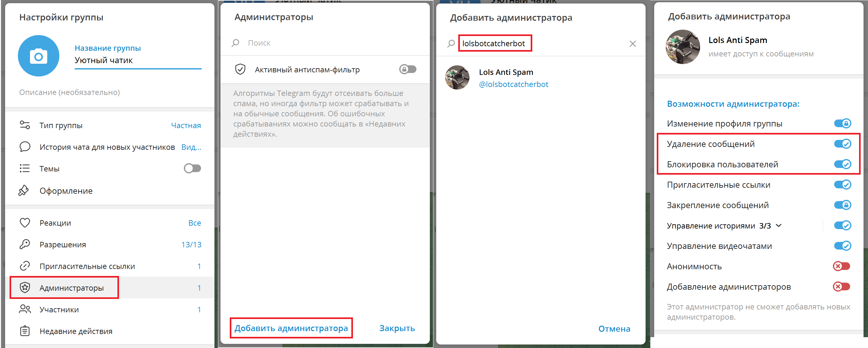Click the key icon beside Разрешения
868x348 pixels.
click(x=25, y=244)
